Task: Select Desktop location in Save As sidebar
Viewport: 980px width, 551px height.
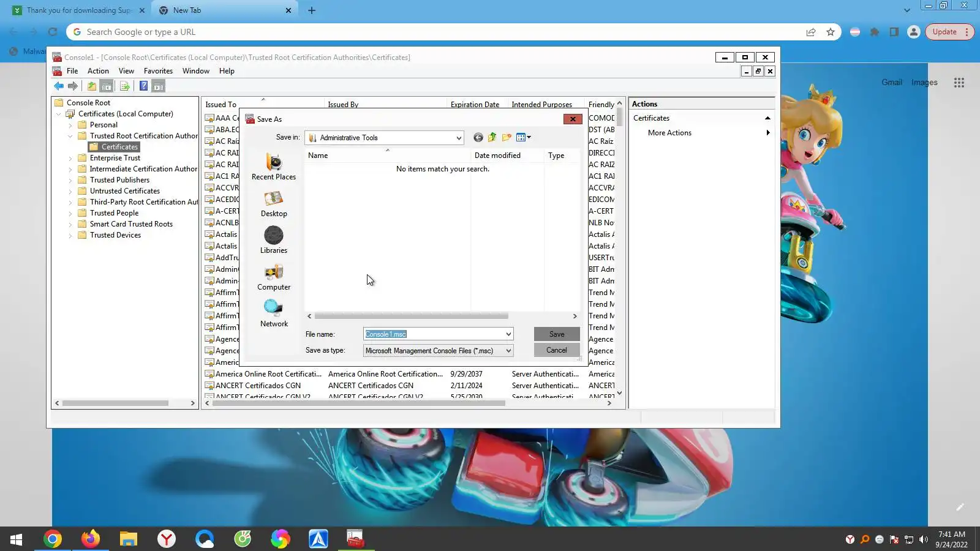Action: [274, 204]
